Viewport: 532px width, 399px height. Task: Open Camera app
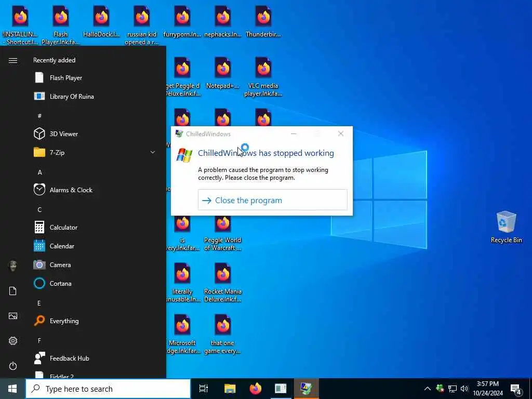point(95,264)
